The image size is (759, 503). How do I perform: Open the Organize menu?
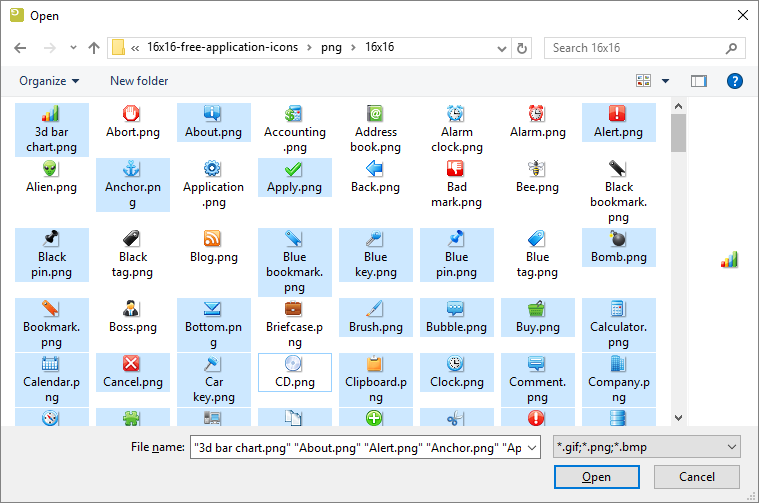click(x=49, y=81)
